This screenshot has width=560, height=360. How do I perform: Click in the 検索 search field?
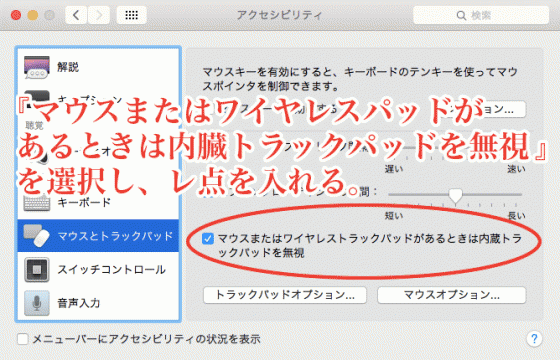(x=481, y=15)
